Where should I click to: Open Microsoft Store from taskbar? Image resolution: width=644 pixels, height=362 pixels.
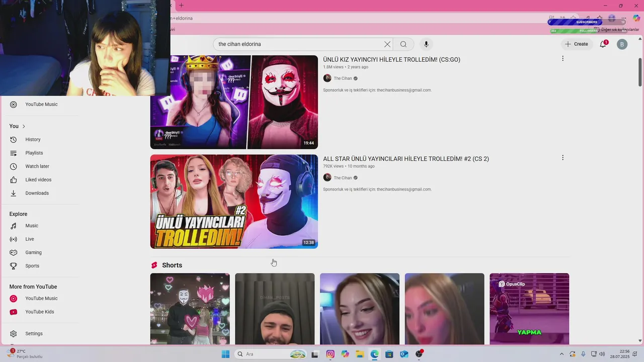point(389,354)
